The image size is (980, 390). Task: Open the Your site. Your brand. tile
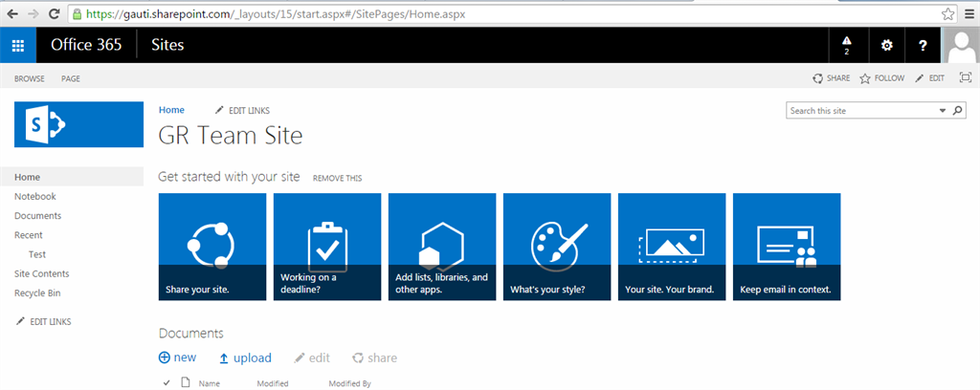[672, 247]
